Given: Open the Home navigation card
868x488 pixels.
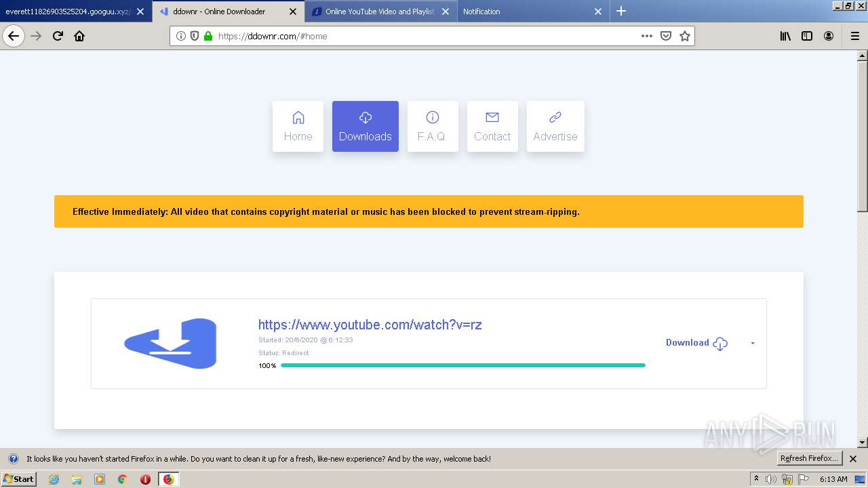Looking at the screenshot, I should point(298,126).
